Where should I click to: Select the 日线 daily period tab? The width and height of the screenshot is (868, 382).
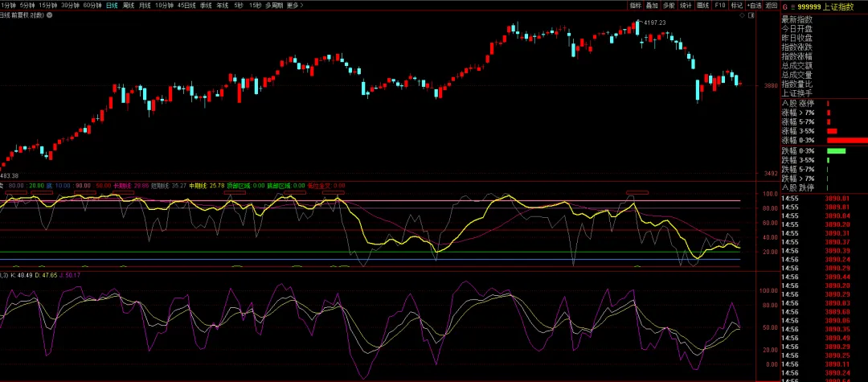[x=112, y=5]
